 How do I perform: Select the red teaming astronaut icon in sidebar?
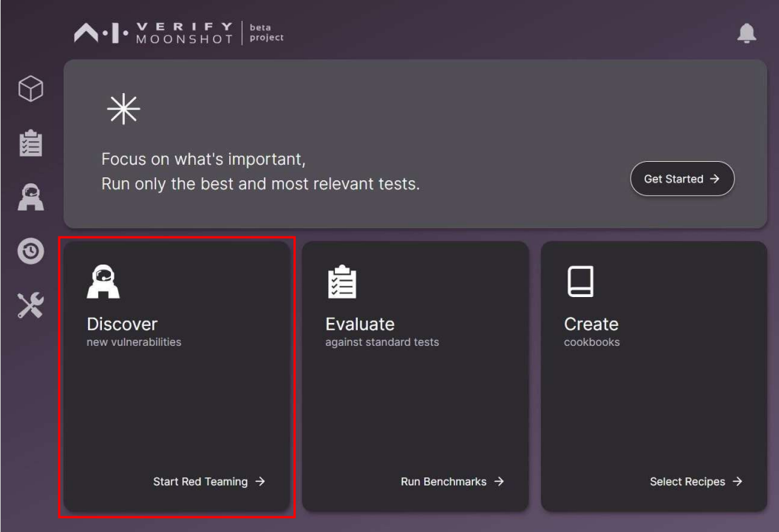click(x=30, y=196)
